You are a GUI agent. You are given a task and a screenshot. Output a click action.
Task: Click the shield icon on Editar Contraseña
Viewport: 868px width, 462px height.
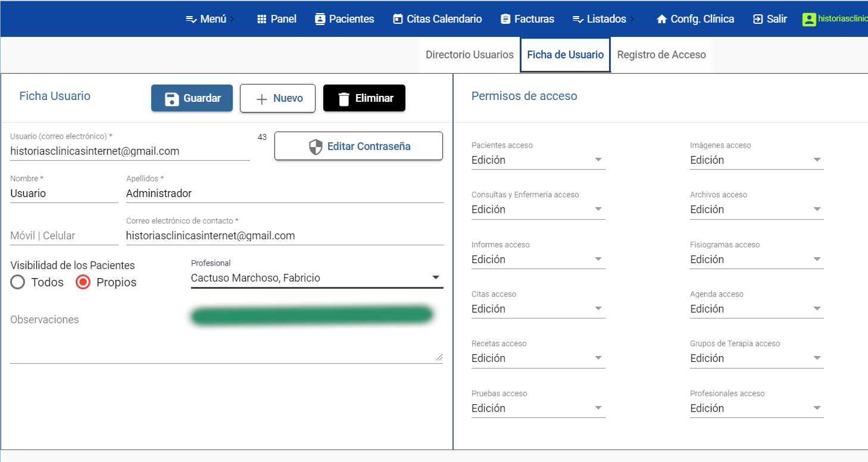316,146
